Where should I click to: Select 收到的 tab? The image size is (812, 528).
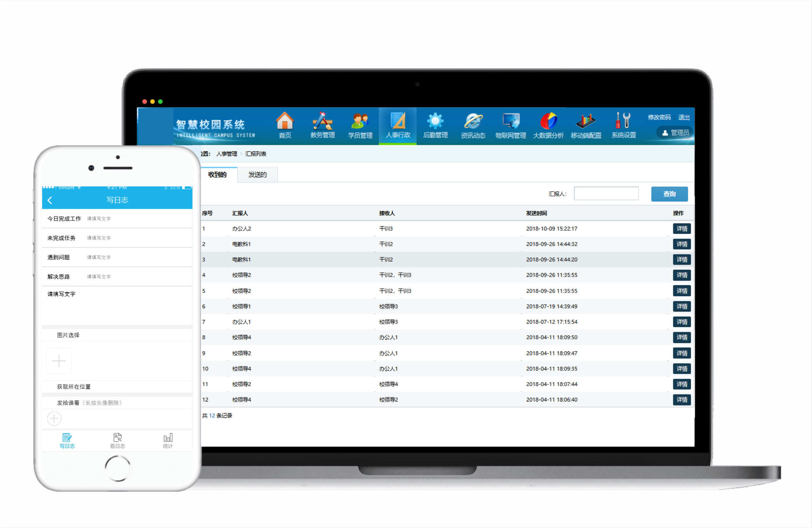pyautogui.click(x=217, y=175)
